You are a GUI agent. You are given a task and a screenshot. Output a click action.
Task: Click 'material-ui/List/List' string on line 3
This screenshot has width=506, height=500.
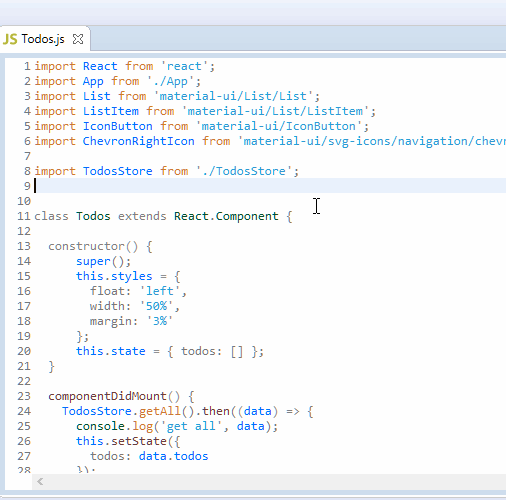(x=233, y=96)
